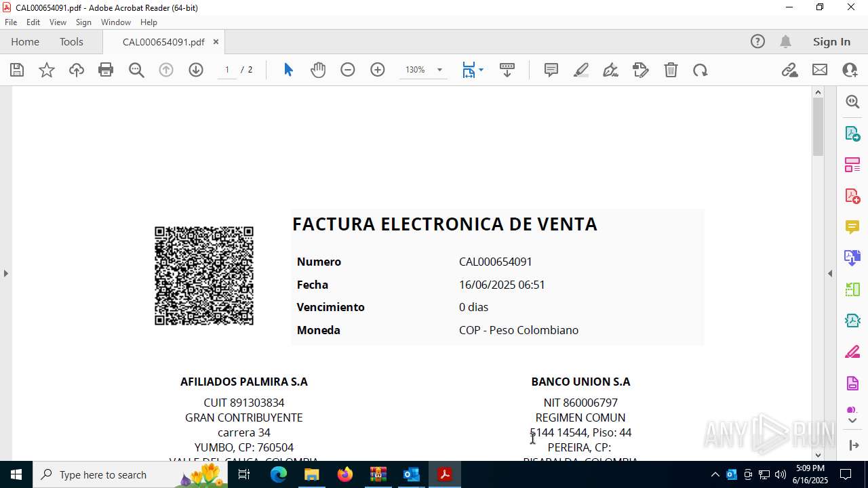The image size is (868, 488).
Task: Select the highlight text pen tool
Action: pos(581,70)
